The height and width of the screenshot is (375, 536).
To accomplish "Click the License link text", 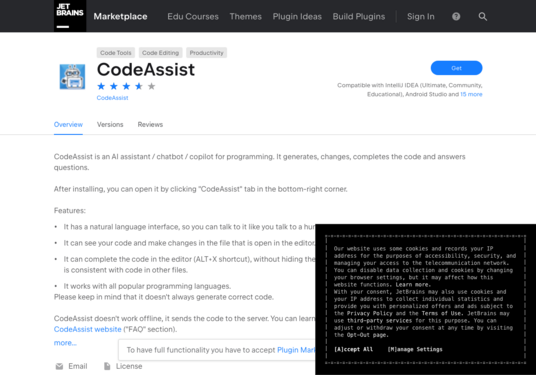I will 129,366.
